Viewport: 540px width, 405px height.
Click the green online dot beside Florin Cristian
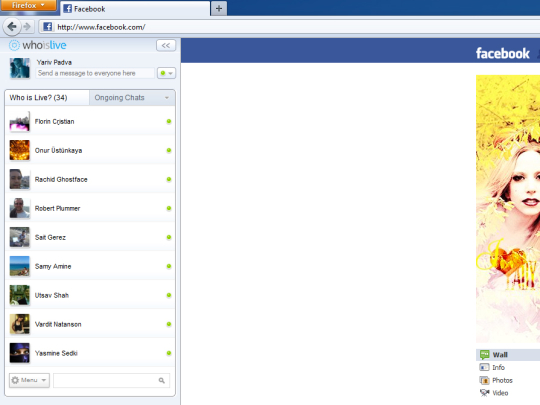click(169, 121)
